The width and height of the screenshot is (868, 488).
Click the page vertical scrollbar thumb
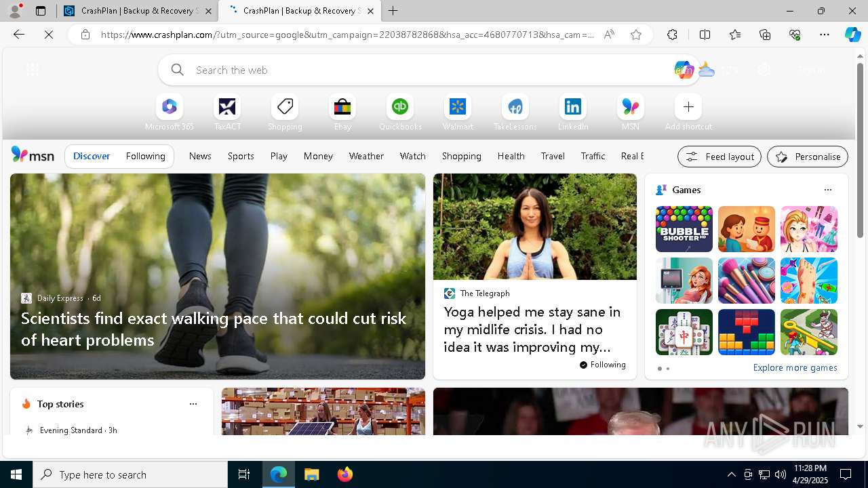click(x=860, y=149)
